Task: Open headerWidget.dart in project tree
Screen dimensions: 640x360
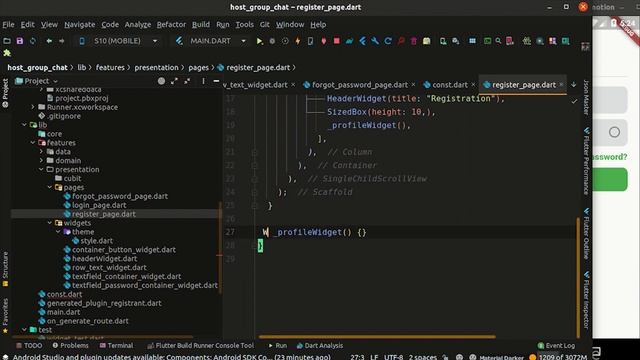Action: click(x=104, y=259)
